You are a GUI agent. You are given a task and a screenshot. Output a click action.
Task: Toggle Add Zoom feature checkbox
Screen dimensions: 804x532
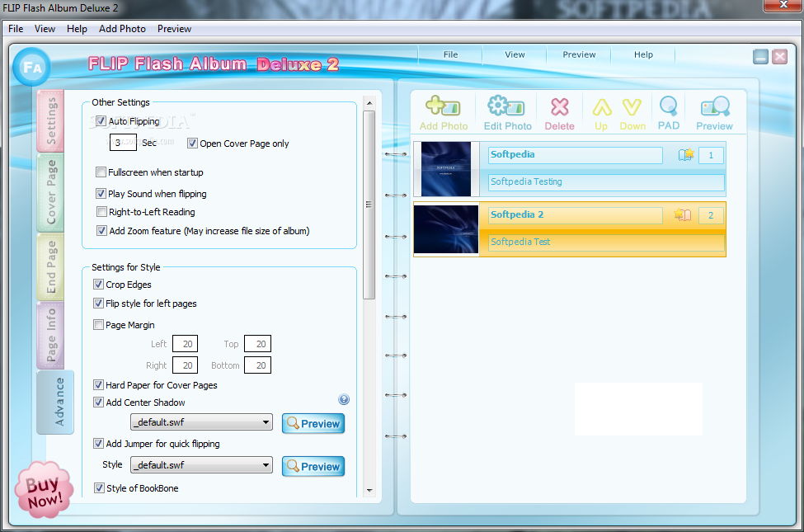(101, 230)
